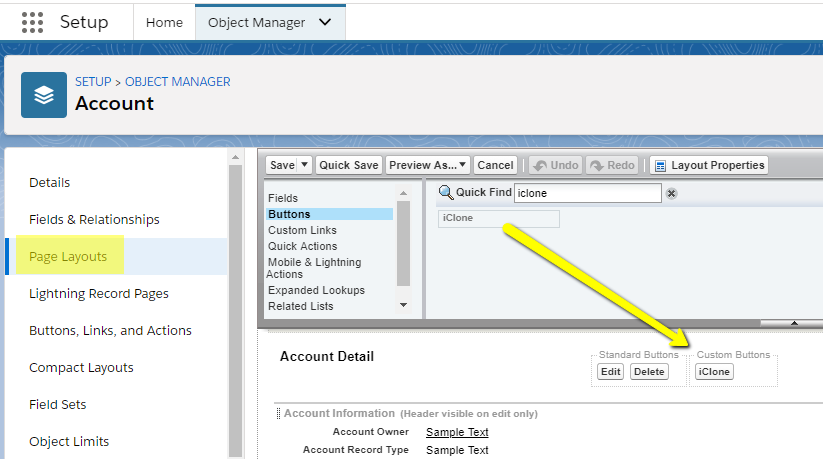Select the Quick Actions palette category
This screenshot has height=459, width=823.
pyautogui.click(x=303, y=246)
